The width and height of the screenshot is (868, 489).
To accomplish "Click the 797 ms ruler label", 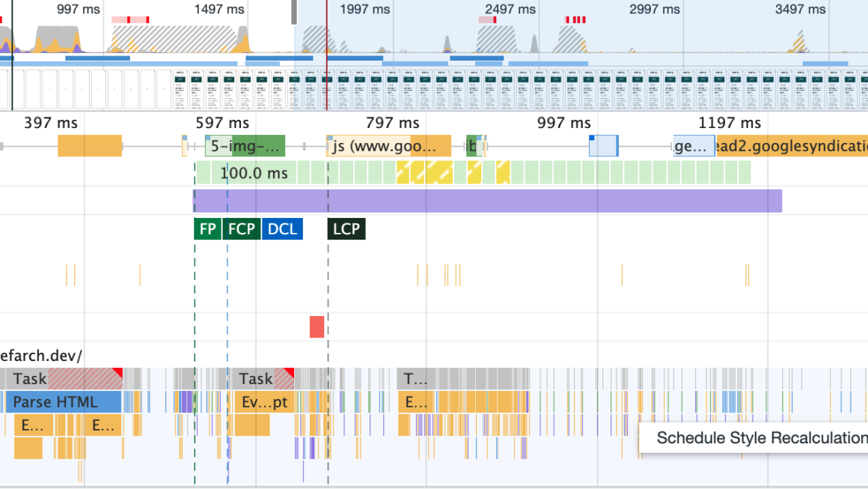I will pos(393,123).
